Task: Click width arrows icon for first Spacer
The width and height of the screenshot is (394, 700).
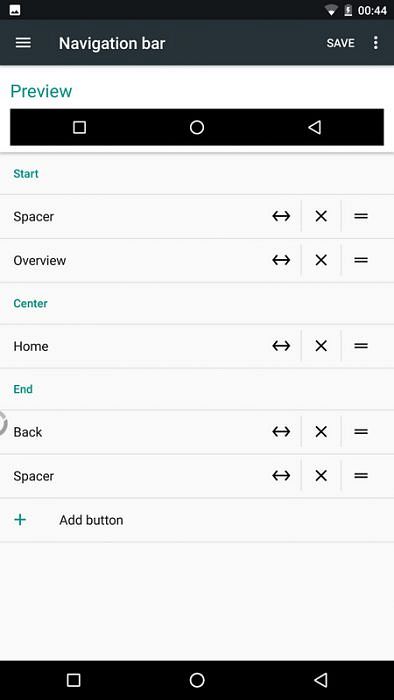Action: pyautogui.click(x=281, y=217)
